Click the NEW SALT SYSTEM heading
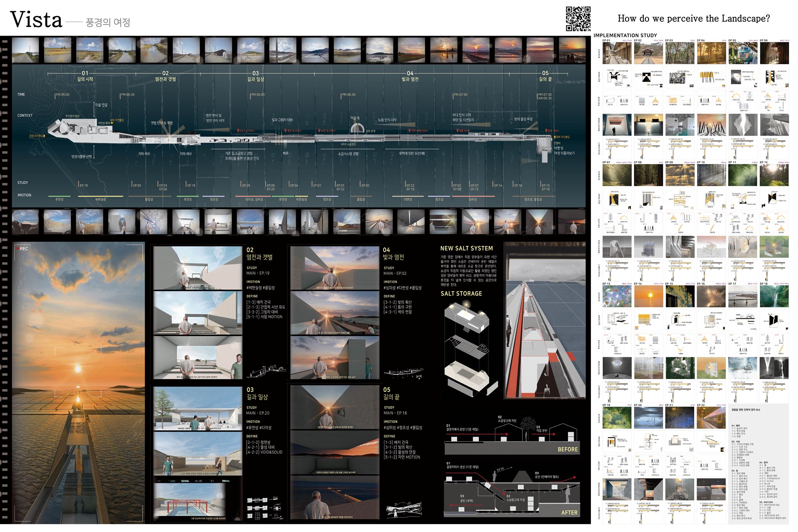Screen dimensions: 798x532 click(466, 249)
